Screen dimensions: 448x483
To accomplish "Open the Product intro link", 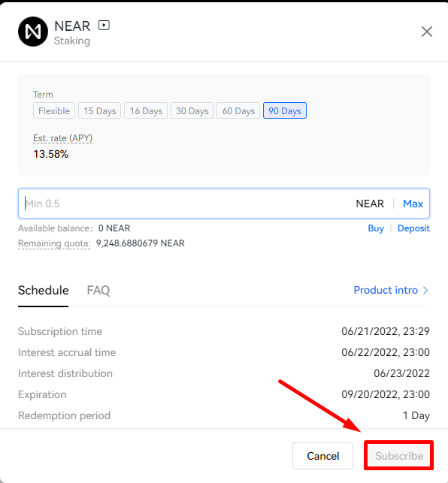I will (x=386, y=290).
